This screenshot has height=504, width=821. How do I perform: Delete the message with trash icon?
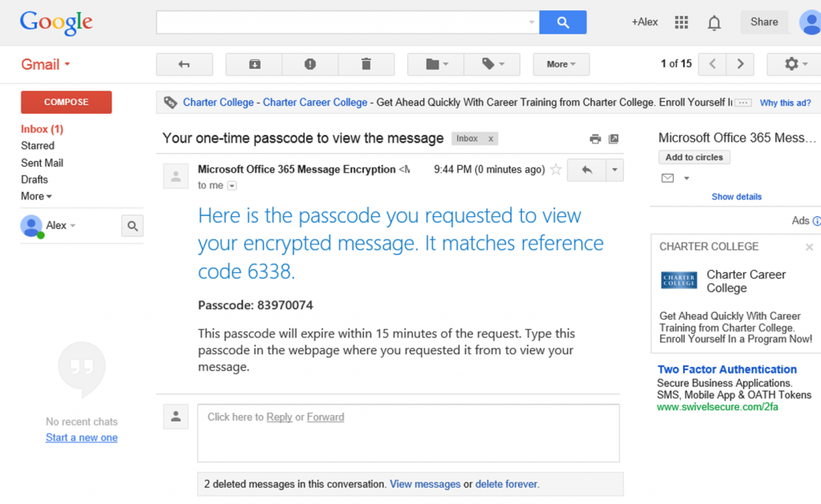[x=366, y=64]
